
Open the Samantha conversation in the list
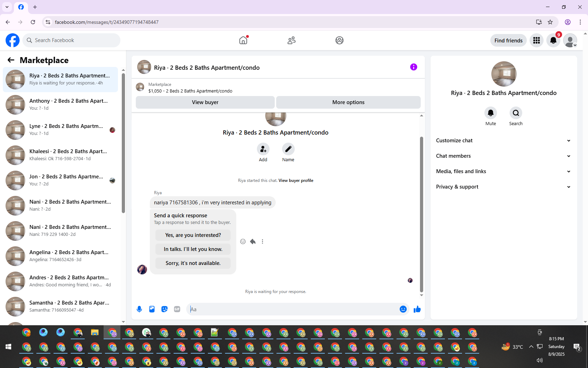(61, 306)
